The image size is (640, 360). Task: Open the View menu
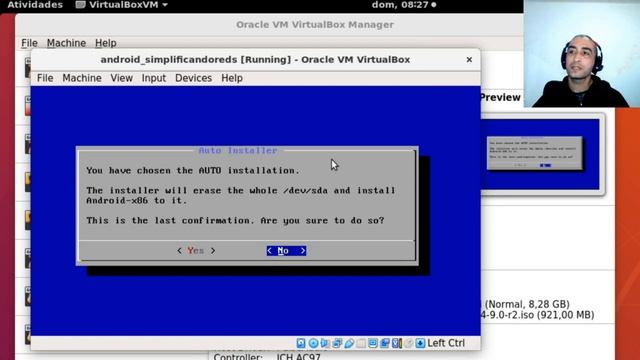click(x=121, y=78)
